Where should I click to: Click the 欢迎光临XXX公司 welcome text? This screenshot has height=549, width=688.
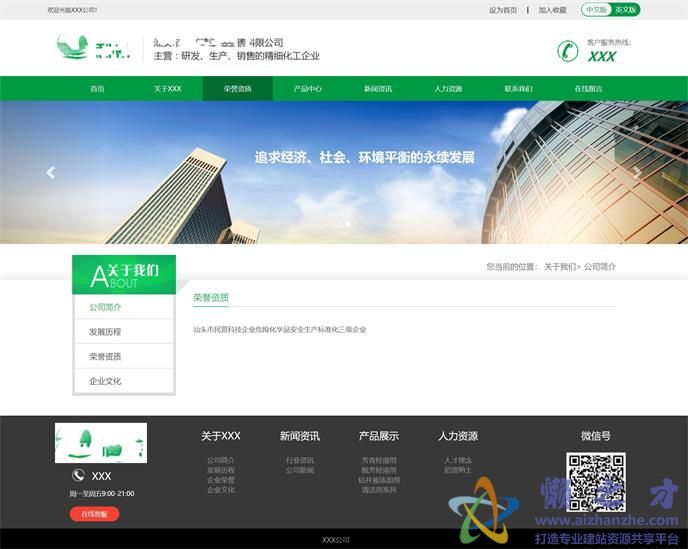coord(72,10)
